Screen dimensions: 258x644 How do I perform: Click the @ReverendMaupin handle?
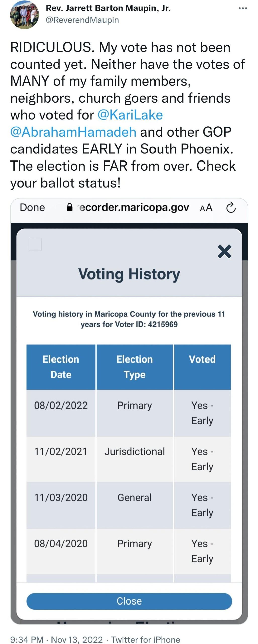click(82, 20)
